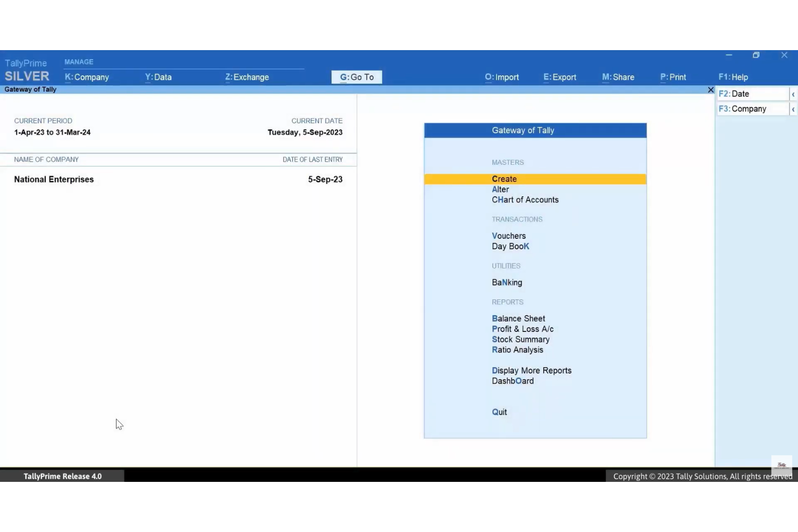Open the Balance Sheet report

coord(518,318)
